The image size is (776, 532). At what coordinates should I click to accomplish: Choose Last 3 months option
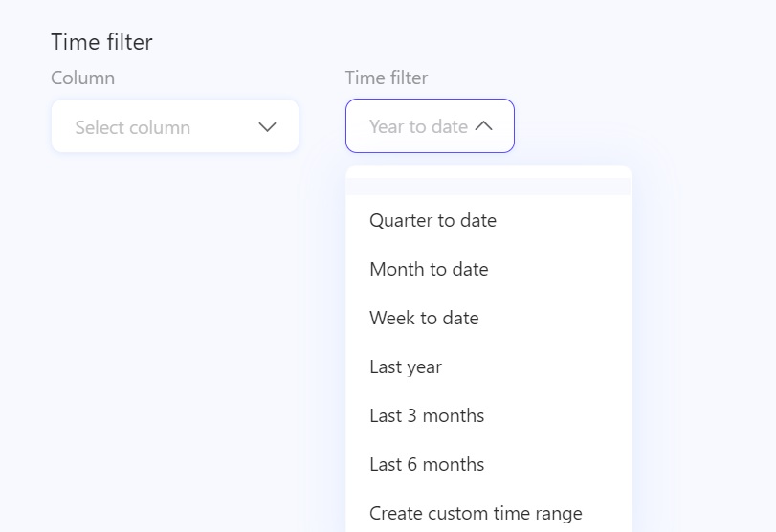[x=427, y=415]
